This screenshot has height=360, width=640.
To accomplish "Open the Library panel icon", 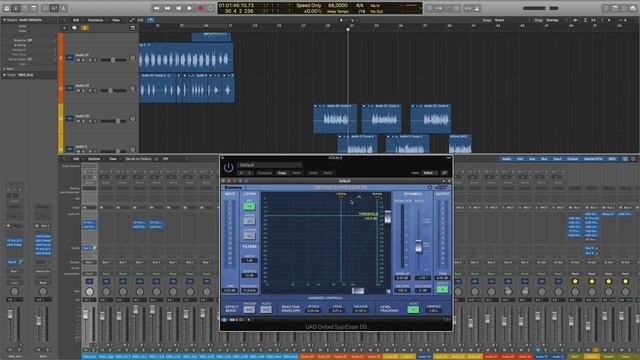I will pyautogui.click(x=7, y=8).
